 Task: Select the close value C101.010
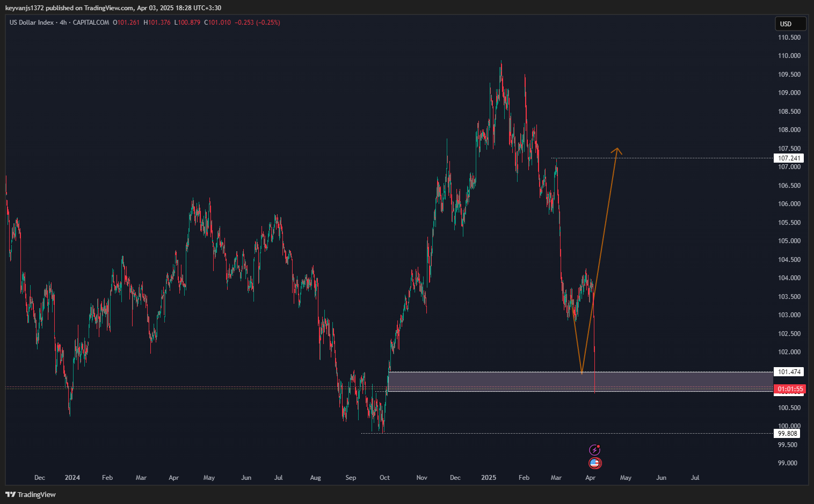pyautogui.click(x=217, y=23)
